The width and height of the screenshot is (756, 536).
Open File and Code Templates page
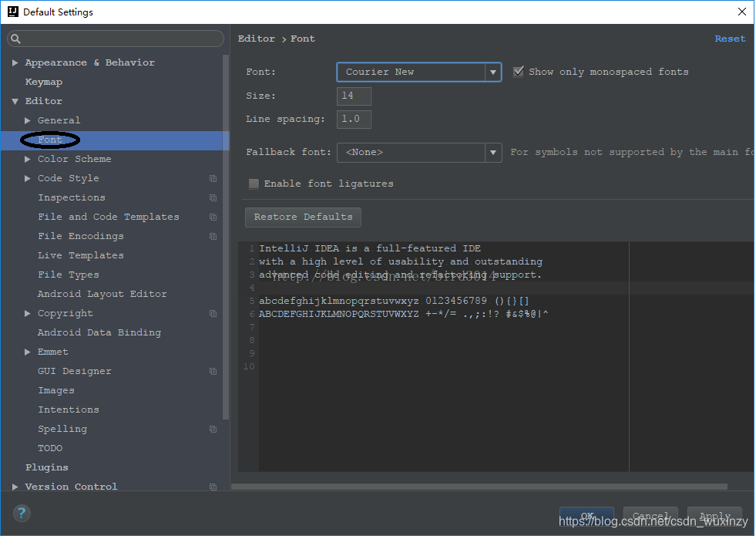point(109,217)
